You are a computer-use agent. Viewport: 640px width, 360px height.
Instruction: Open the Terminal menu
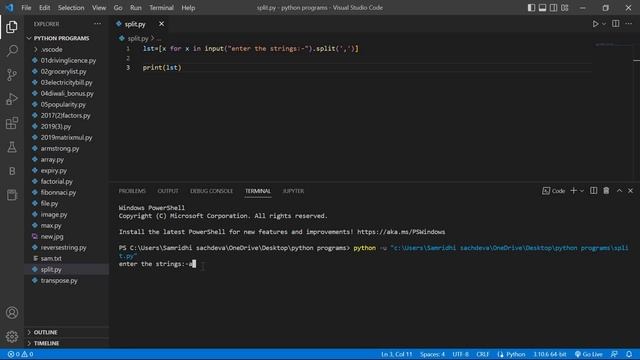[161, 8]
